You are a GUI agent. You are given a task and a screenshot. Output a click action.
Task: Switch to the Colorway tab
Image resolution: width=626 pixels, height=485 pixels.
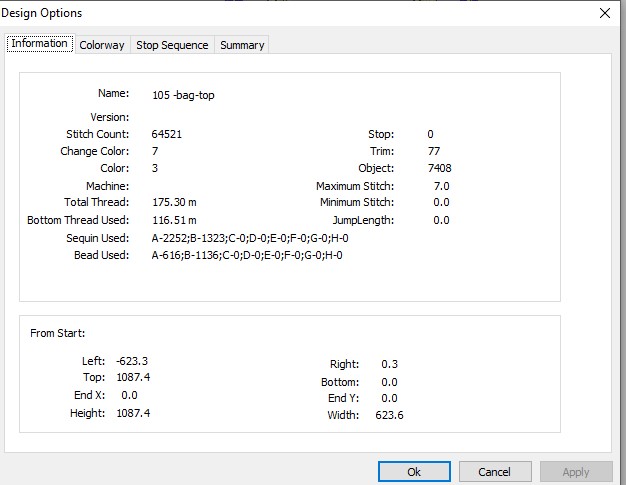tap(102, 45)
